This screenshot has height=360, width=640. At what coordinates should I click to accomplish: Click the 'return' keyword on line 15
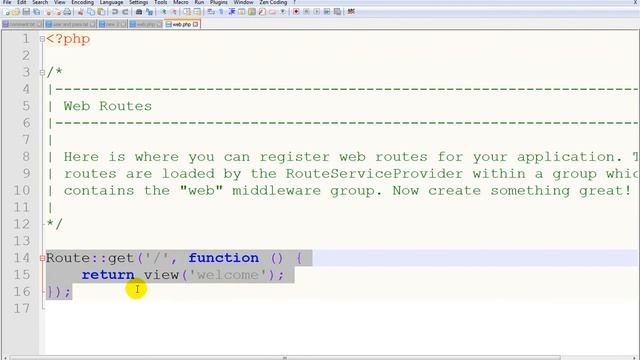point(108,275)
